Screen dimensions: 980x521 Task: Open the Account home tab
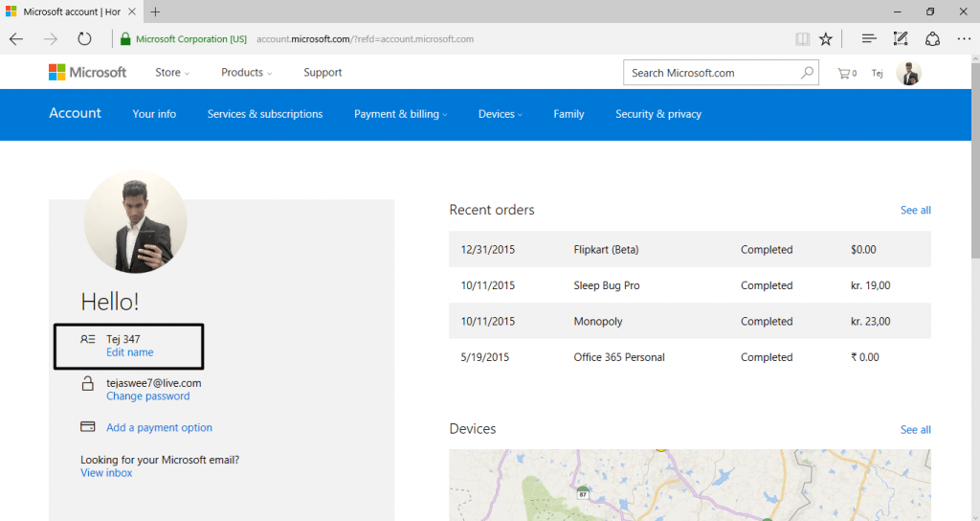coord(75,113)
